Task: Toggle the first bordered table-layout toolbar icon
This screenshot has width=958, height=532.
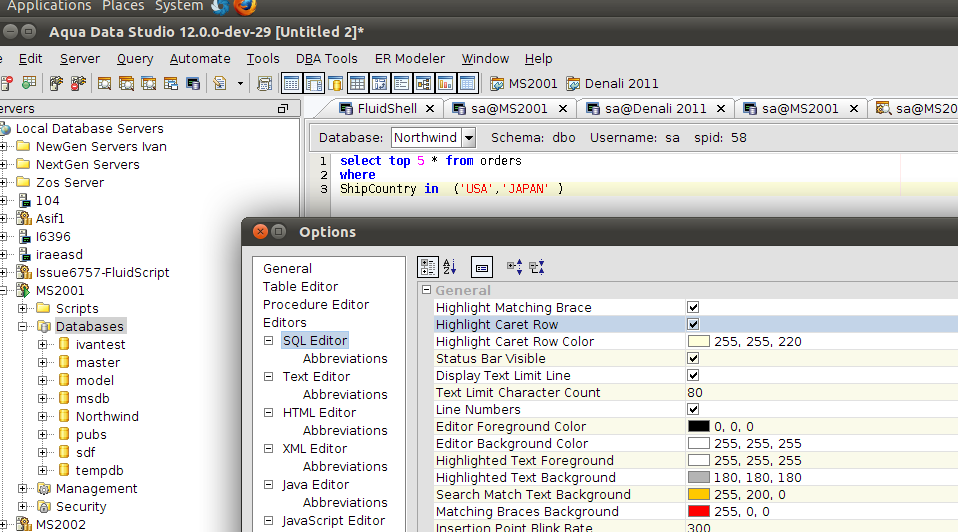Action: pos(291,83)
